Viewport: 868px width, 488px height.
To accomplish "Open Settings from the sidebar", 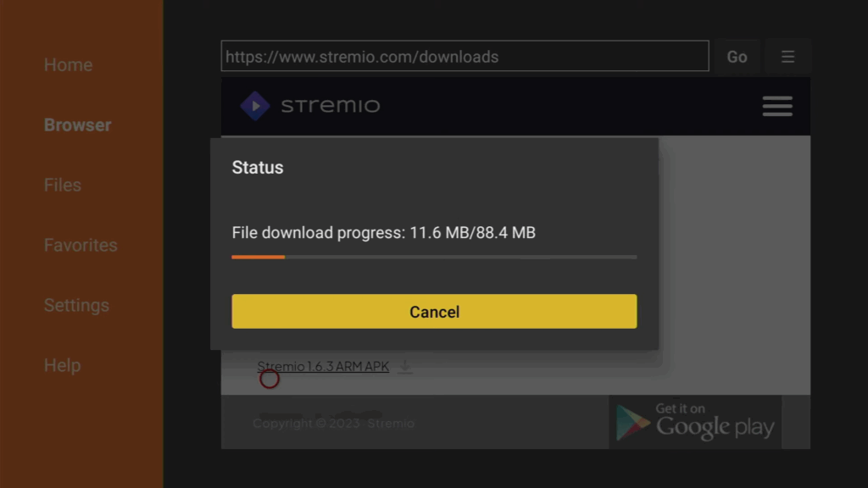I will 76,305.
